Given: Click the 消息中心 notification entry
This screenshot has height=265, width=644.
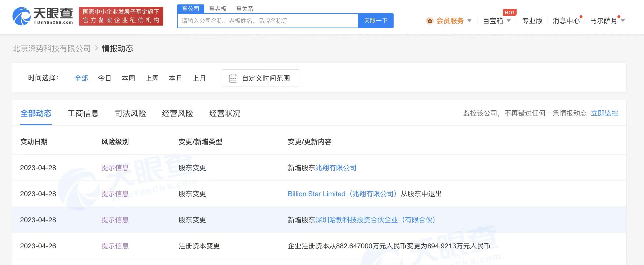Looking at the screenshot, I should pos(566,21).
